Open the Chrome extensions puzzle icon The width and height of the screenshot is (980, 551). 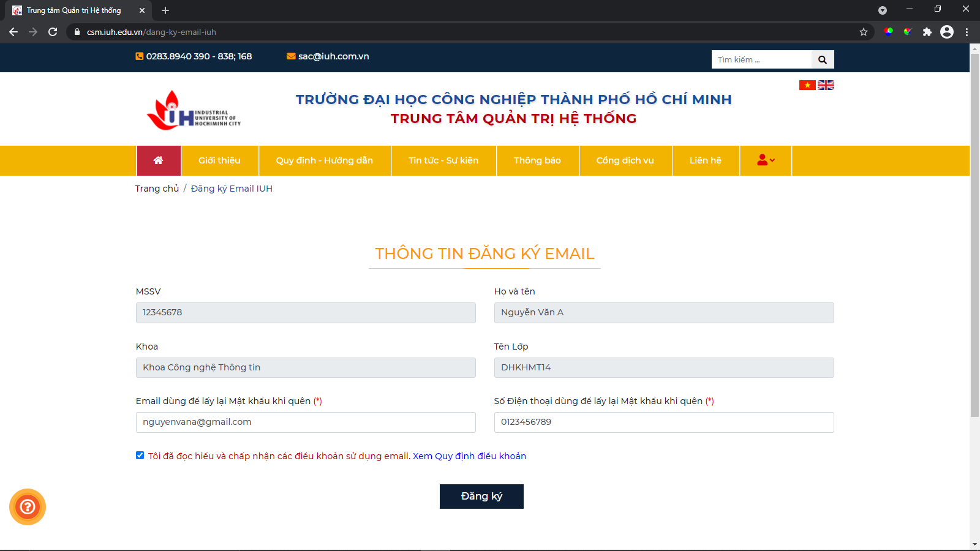pyautogui.click(x=927, y=32)
